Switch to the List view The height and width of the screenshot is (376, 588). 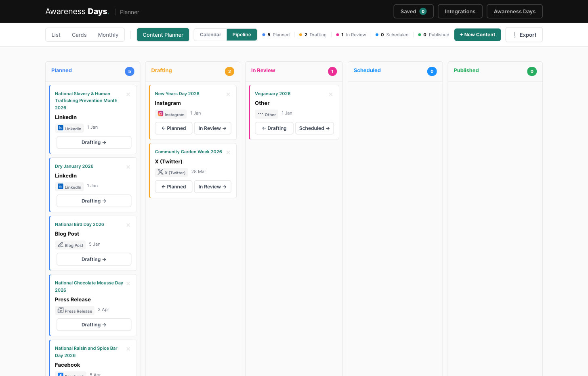tap(56, 35)
